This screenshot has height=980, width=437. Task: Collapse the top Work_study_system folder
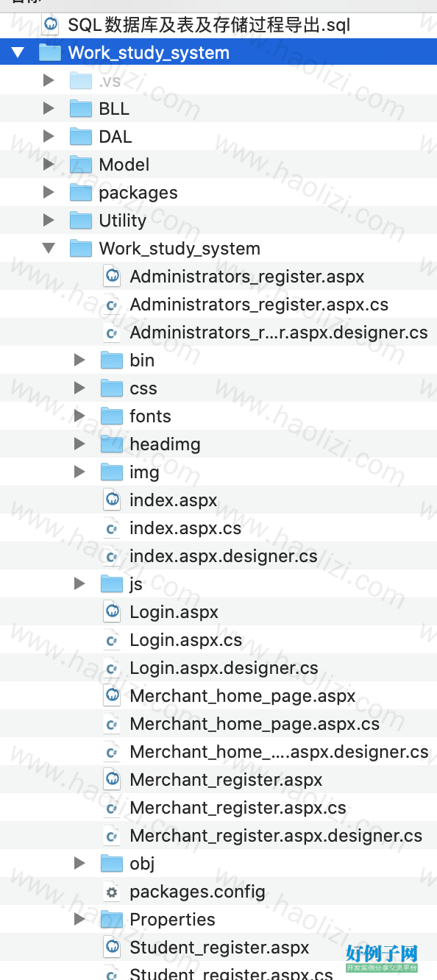pyautogui.click(x=18, y=53)
